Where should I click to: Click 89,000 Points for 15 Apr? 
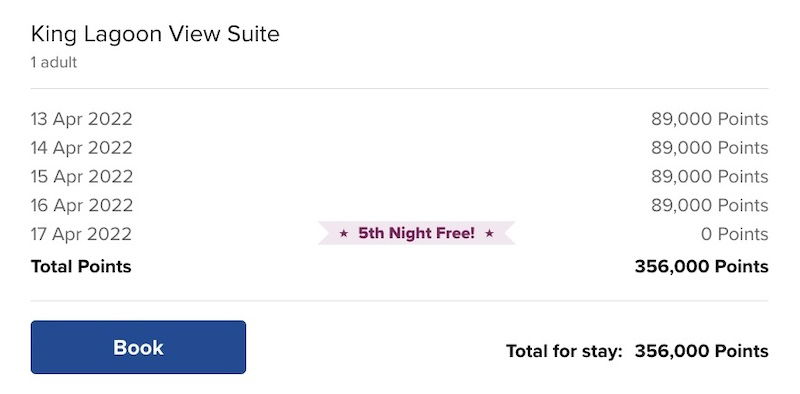point(710,177)
